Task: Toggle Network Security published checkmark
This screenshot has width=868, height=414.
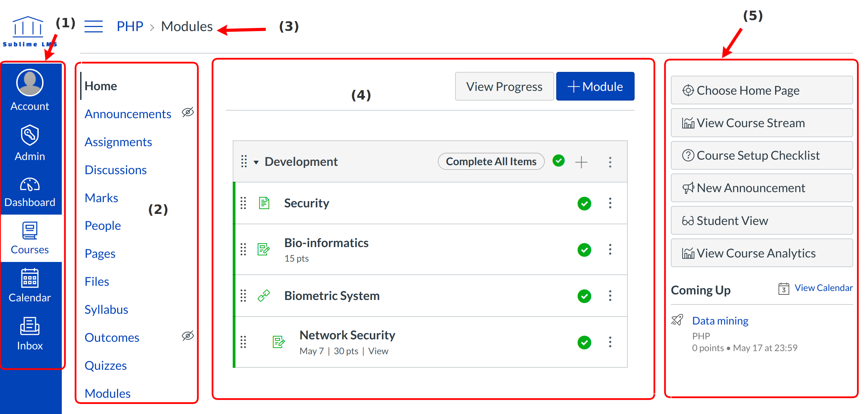Action: [584, 342]
